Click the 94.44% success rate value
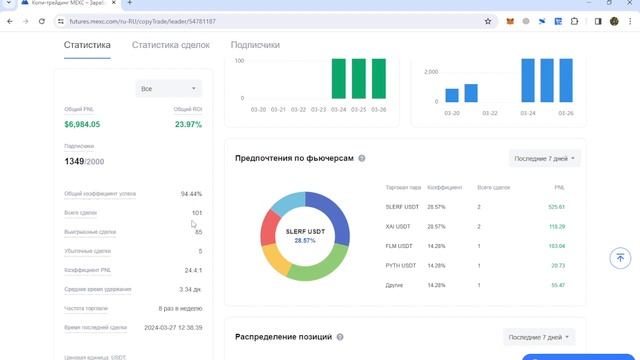Viewport: 640px width, 360px height. click(x=191, y=194)
